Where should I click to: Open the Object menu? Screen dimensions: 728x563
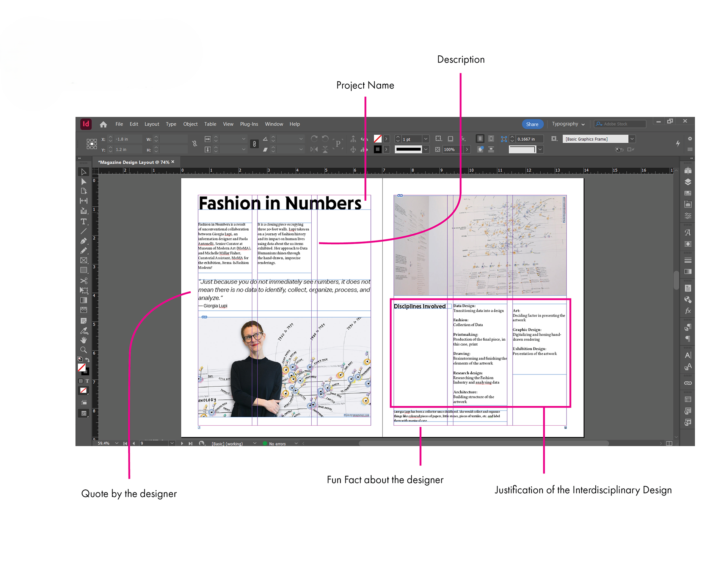(x=190, y=124)
